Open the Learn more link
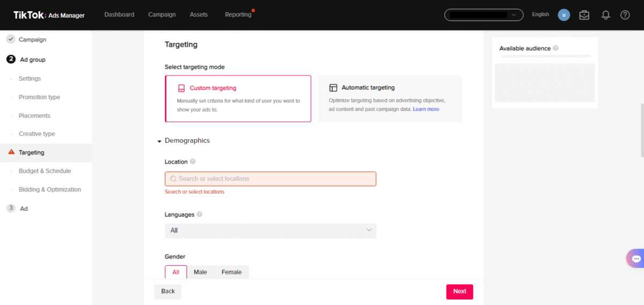Viewport: 644px width, 305px height. 426,109
